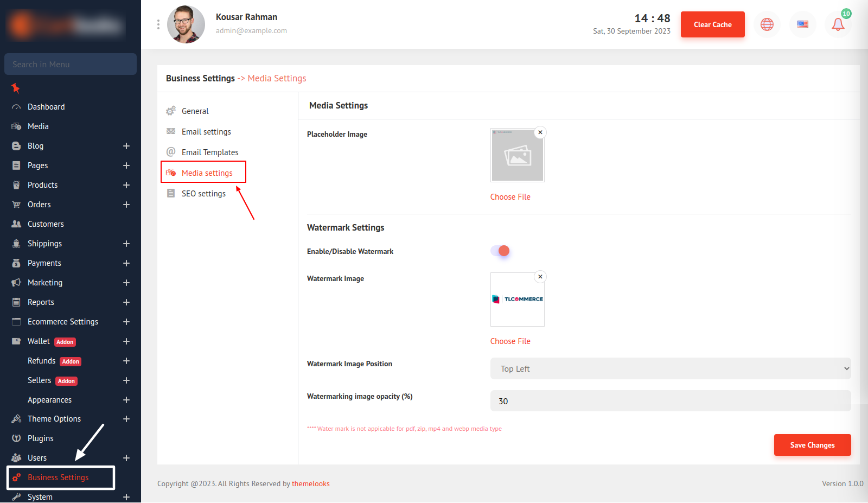Open Watermark Image Position dropdown
Screen dimensions: 868x503
tap(670, 368)
